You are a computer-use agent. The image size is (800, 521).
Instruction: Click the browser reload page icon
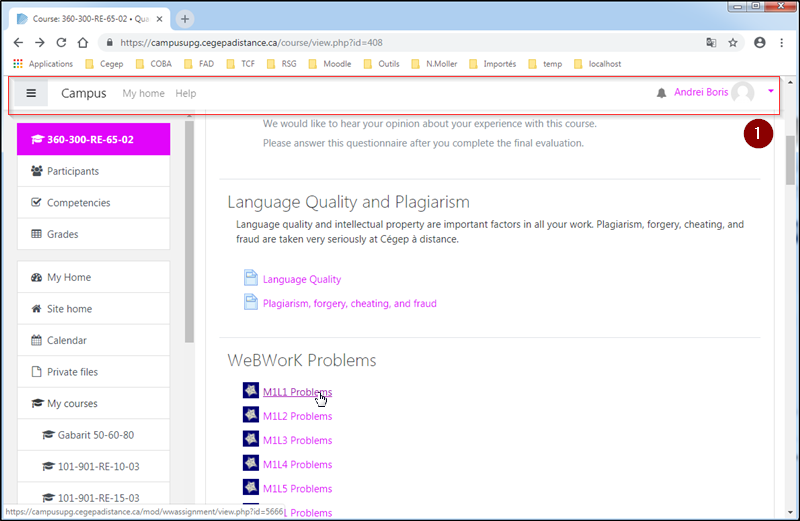tap(61, 43)
